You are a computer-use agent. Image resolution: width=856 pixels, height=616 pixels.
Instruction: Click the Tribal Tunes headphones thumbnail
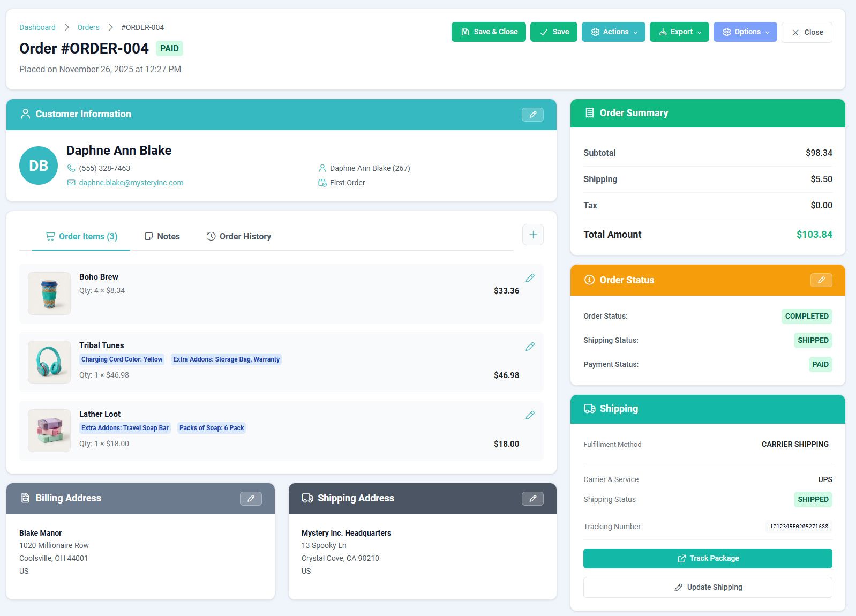[x=49, y=362]
